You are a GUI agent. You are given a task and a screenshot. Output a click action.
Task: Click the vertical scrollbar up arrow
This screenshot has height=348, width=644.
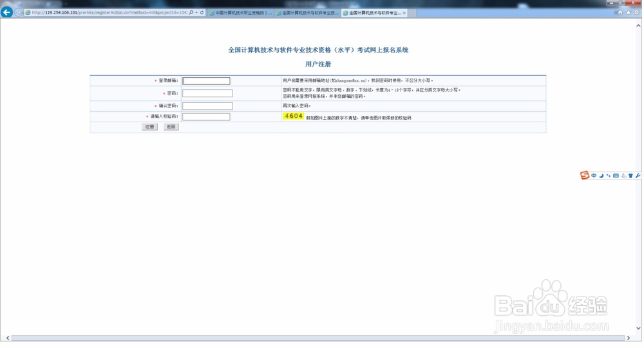pos(638,26)
